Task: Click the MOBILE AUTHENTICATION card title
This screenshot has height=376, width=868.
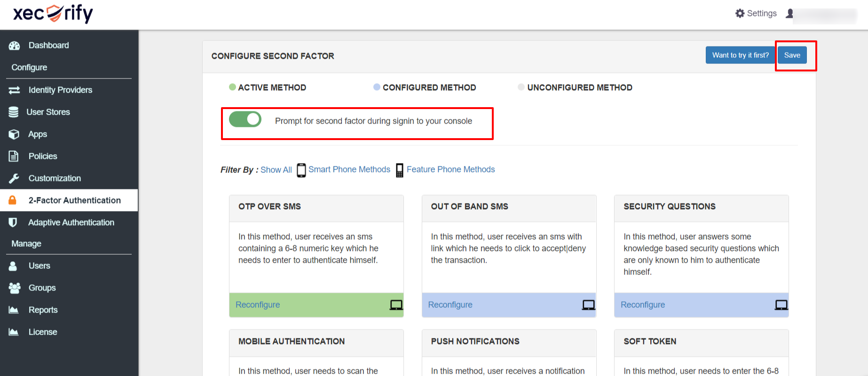Action: click(x=292, y=341)
